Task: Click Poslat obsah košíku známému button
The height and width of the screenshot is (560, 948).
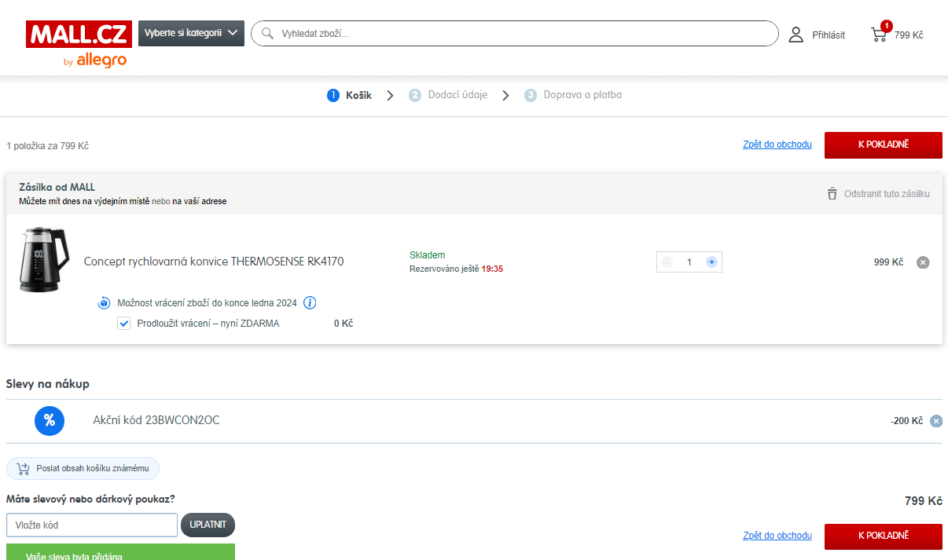Action: tap(83, 469)
